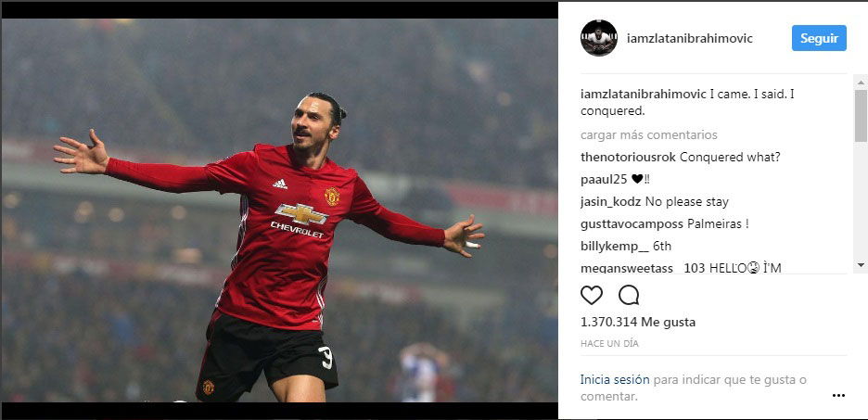Click the heart like icon
868x420 pixels.
pos(592,295)
